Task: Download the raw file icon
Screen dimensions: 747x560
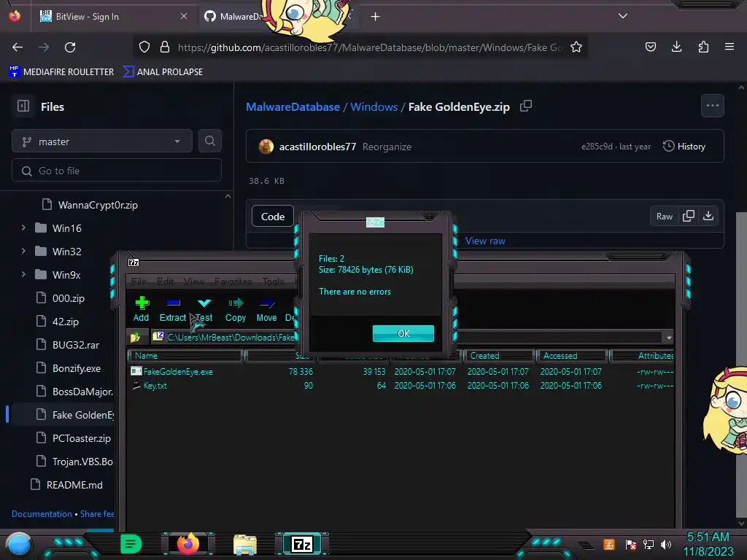Action: (x=708, y=216)
